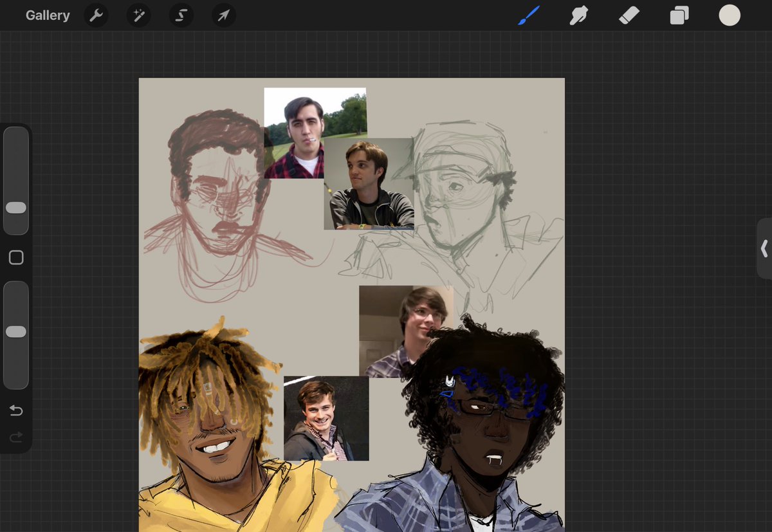Screen dimensions: 772x532
Task: Return to the Gallery
Action: click(x=48, y=15)
